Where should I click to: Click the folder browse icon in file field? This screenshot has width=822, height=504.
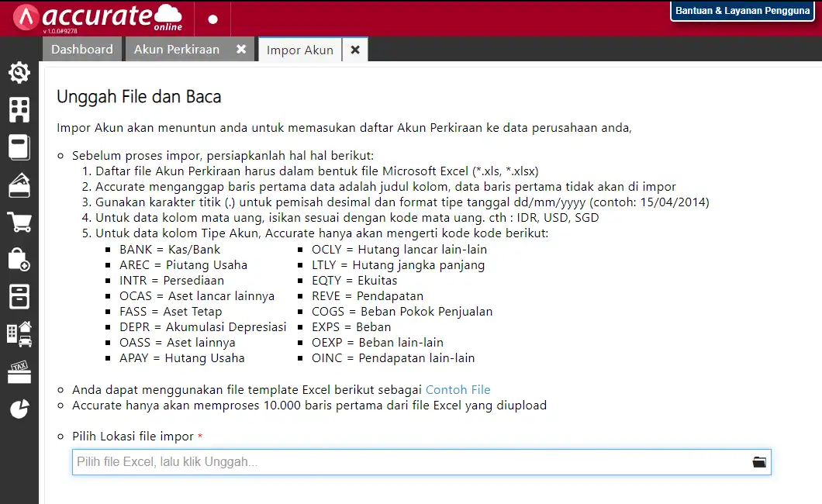pos(758,462)
